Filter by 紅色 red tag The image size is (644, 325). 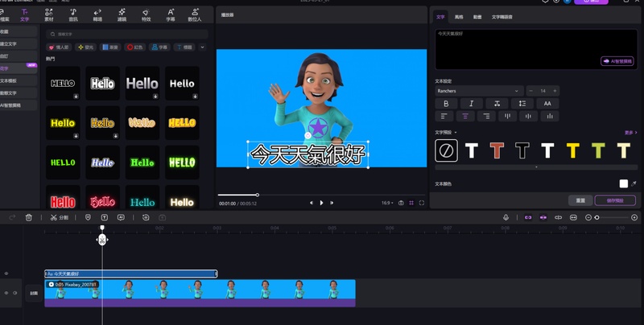134,47
